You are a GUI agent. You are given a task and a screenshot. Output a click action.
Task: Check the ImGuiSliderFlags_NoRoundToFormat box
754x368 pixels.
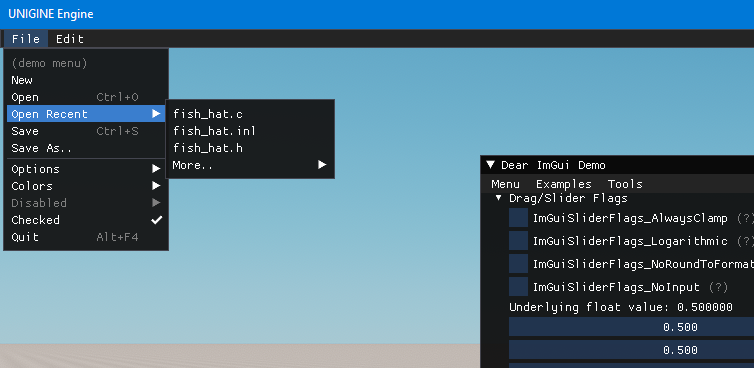(518, 264)
